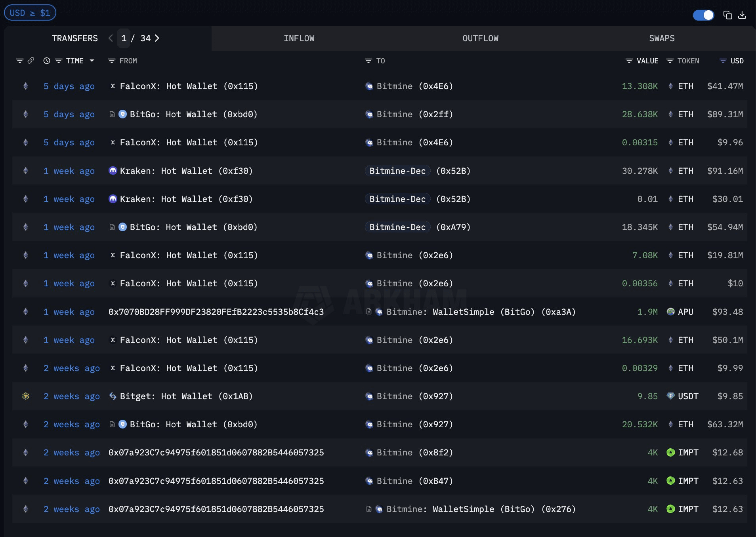Switch to the INFLOW tab
Image resolution: width=756 pixels, height=537 pixels.
(x=299, y=38)
